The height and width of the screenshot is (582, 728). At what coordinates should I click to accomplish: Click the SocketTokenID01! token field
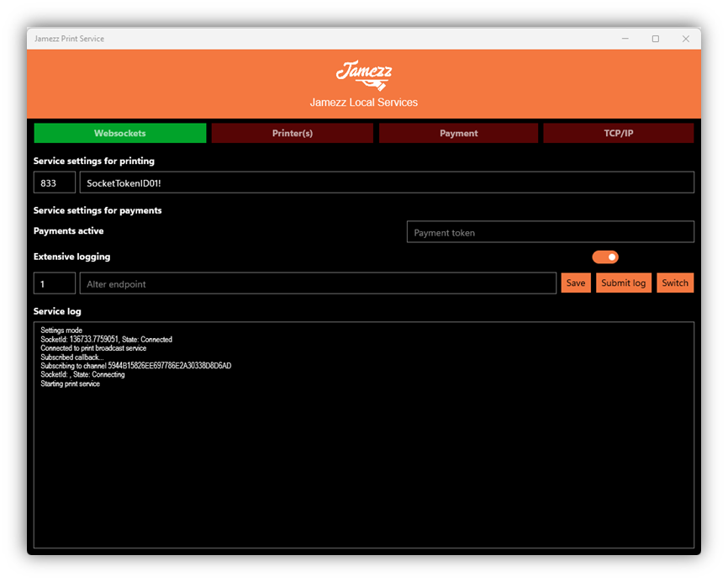point(387,183)
